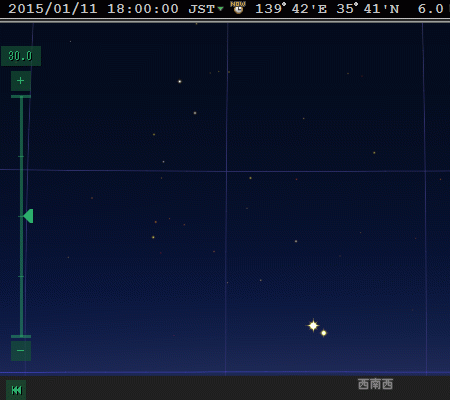Image resolution: width=450 pixels, height=400 pixels.
Task: Click the 西南西 direction label
Action: coord(375,384)
